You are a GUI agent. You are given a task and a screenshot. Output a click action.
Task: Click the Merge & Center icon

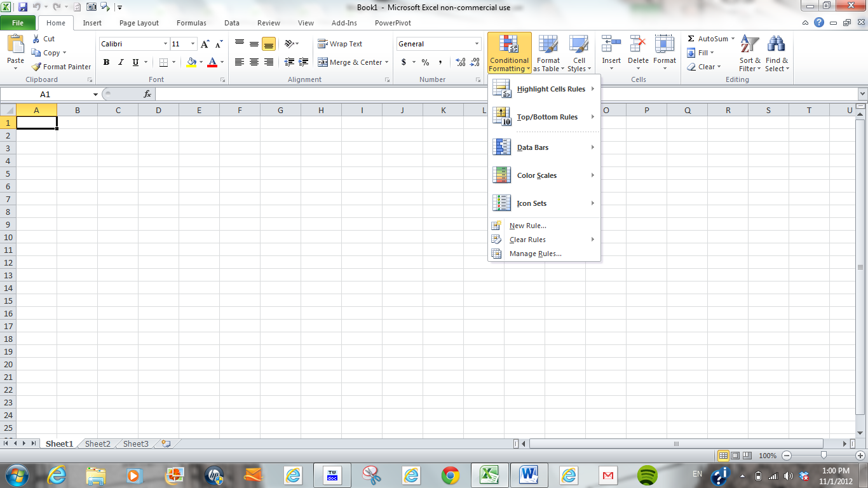[x=323, y=62]
